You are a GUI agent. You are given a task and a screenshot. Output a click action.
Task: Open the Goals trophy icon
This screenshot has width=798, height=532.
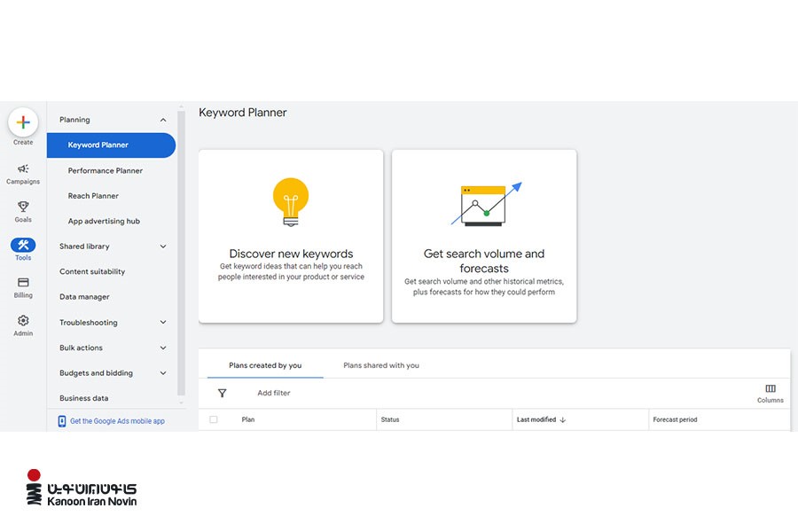(x=23, y=207)
